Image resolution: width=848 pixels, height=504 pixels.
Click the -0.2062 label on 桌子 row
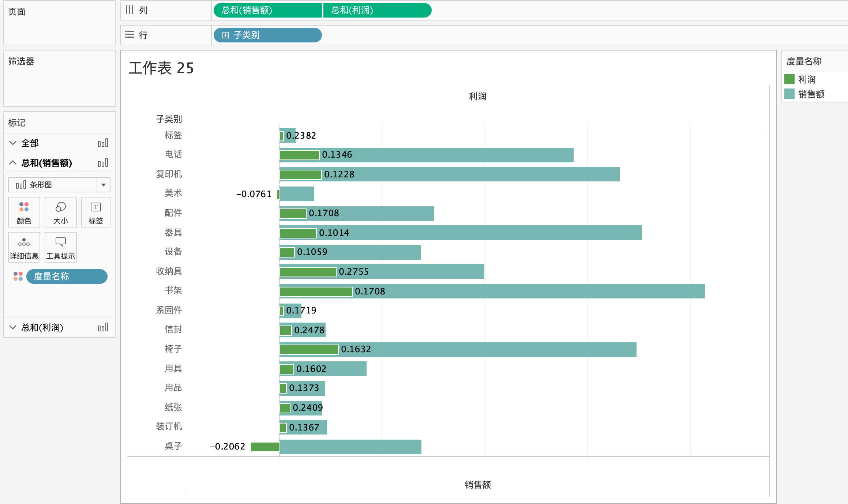pos(228,446)
